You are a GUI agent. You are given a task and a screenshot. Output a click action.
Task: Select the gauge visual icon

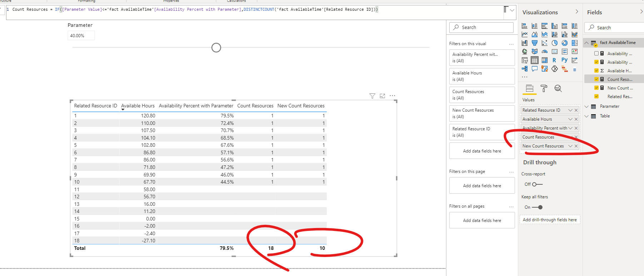click(x=545, y=52)
